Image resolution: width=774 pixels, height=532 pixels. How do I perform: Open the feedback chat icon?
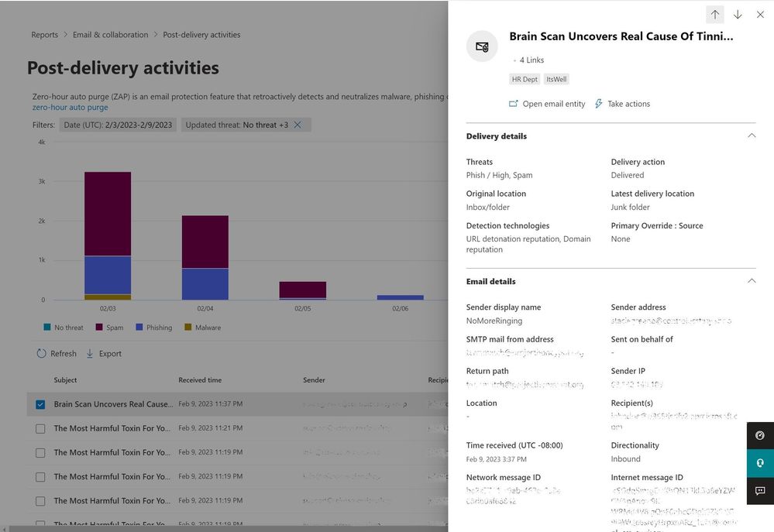760,490
